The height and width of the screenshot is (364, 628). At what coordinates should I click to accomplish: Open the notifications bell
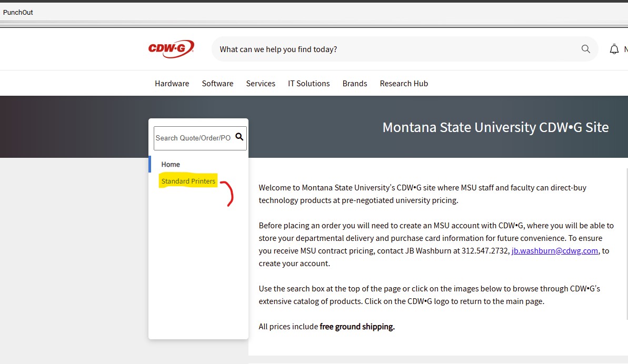614,49
